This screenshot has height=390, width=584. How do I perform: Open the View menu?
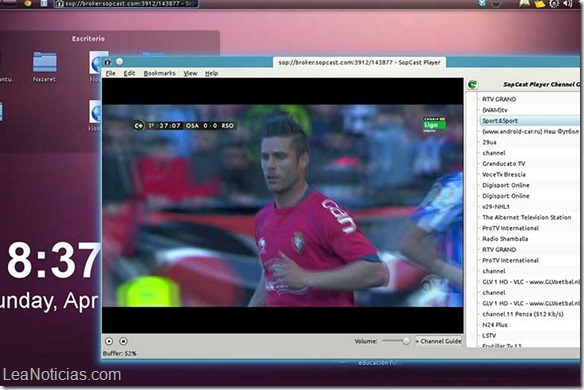coord(190,73)
